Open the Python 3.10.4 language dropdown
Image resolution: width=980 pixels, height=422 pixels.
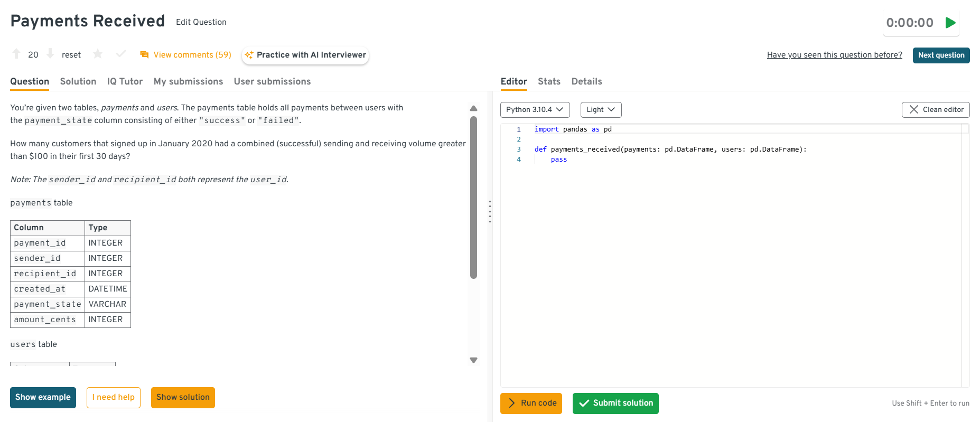coord(535,109)
